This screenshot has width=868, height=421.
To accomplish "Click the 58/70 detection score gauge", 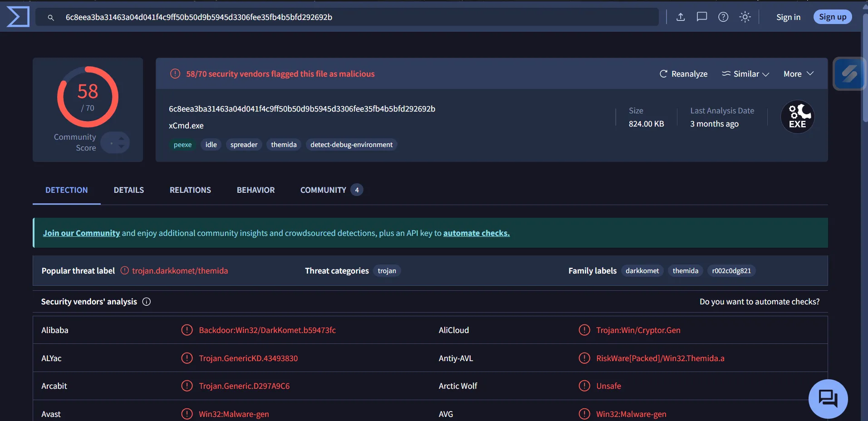I will click(x=88, y=97).
